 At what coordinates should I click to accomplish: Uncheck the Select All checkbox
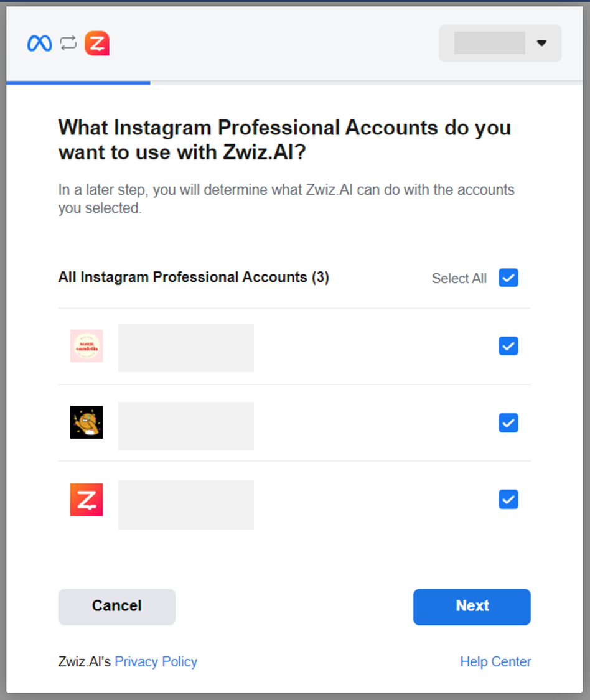coord(508,278)
